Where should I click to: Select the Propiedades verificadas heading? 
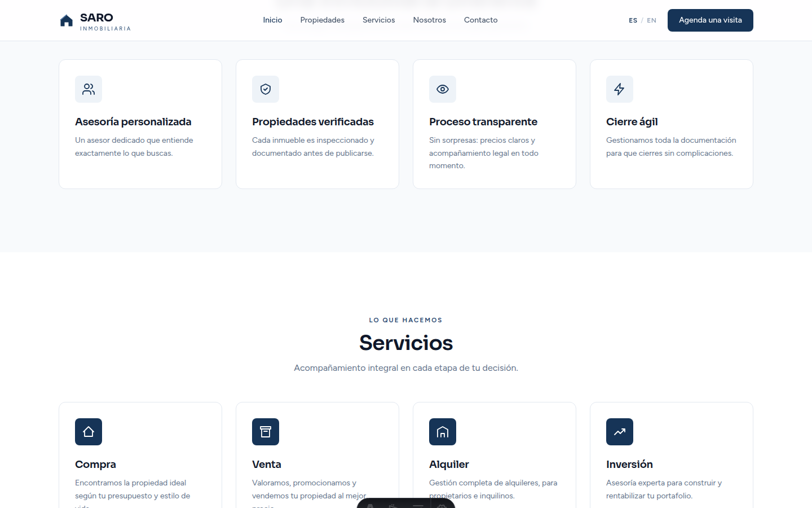[x=313, y=122]
